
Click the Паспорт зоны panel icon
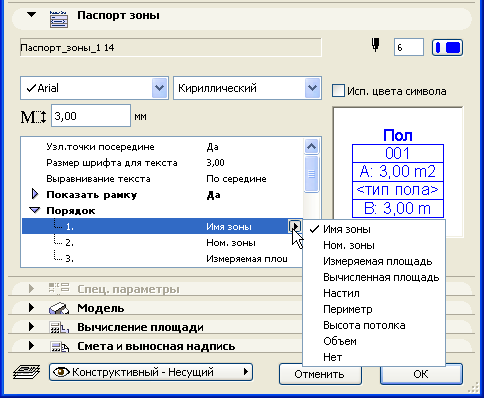pyautogui.click(x=59, y=19)
